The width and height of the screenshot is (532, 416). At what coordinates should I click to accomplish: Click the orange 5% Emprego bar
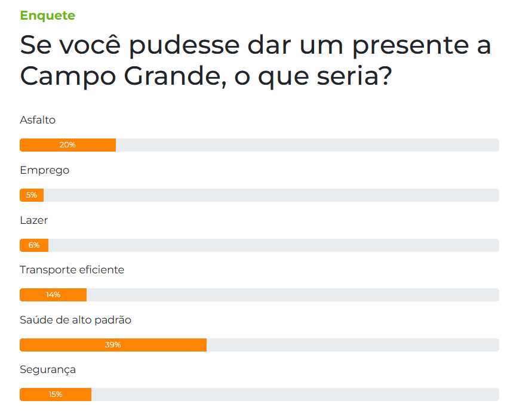32,195
